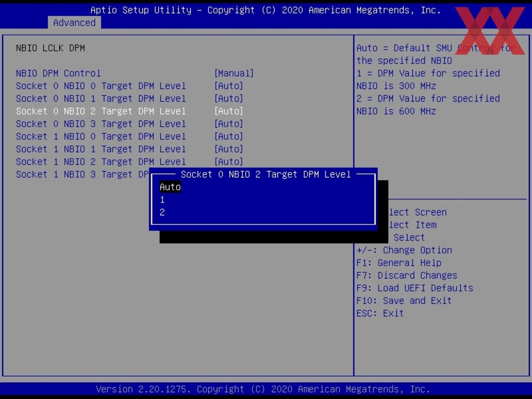This screenshot has height=399, width=532.
Task: Open Socket 1 NBIO 1 Auto value
Action: click(x=229, y=149)
